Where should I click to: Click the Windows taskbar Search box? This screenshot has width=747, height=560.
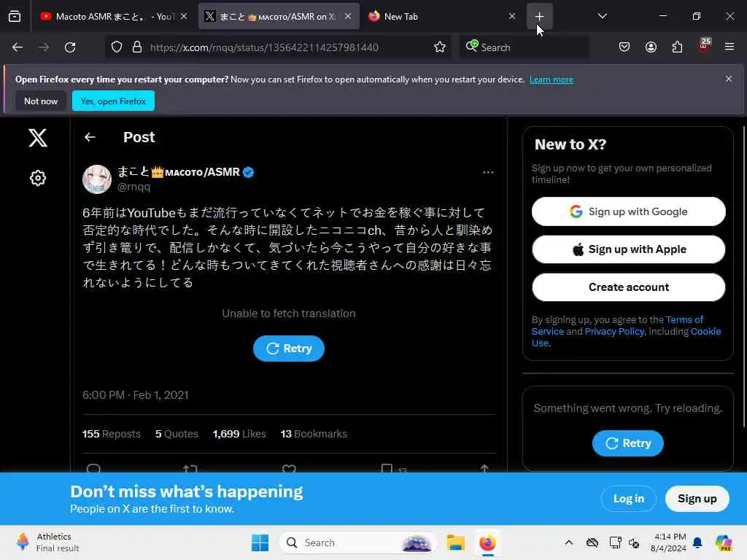[357, 542]
